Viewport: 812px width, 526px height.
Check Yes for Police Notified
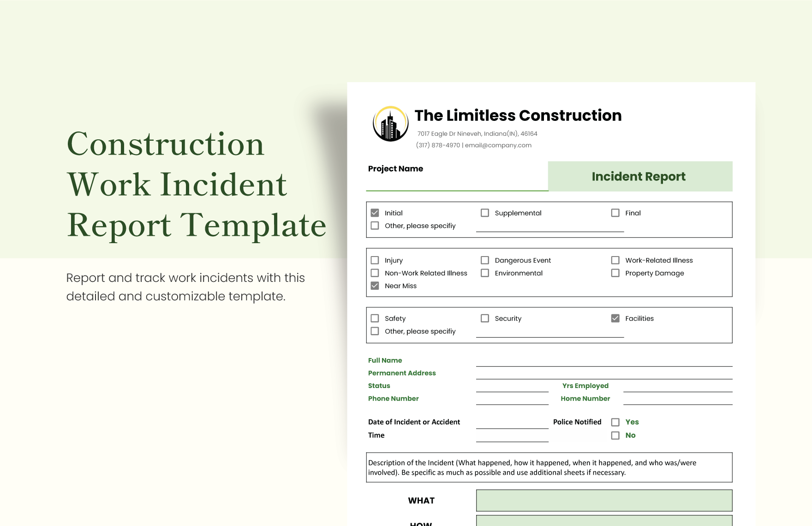pyautogui.click(x=615, y=422)
